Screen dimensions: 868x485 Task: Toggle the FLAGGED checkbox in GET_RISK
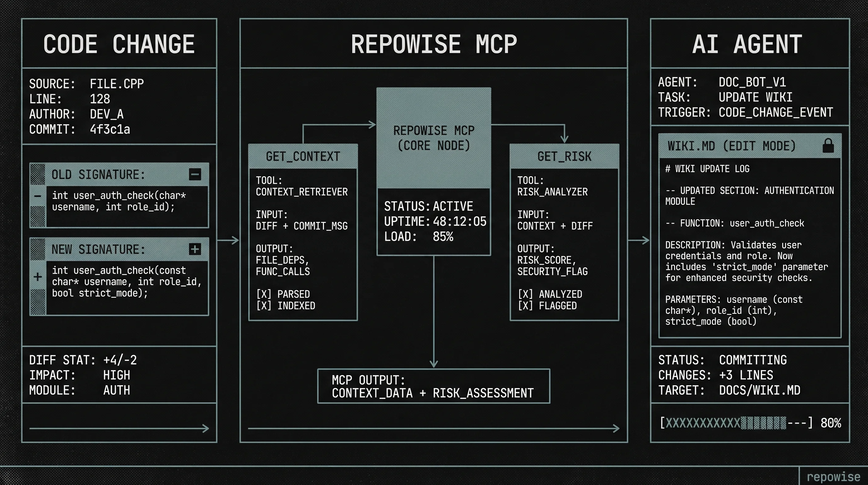tap(525, 306)
